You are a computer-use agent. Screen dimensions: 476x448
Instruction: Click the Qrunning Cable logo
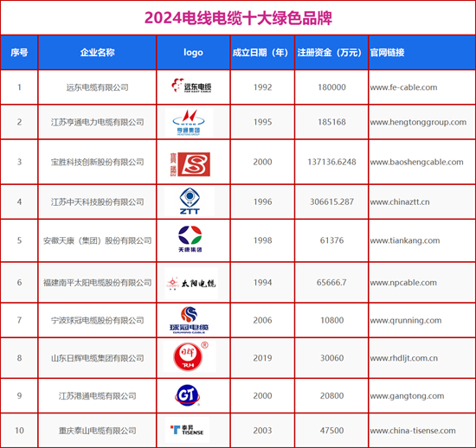(x=189, y=320)
